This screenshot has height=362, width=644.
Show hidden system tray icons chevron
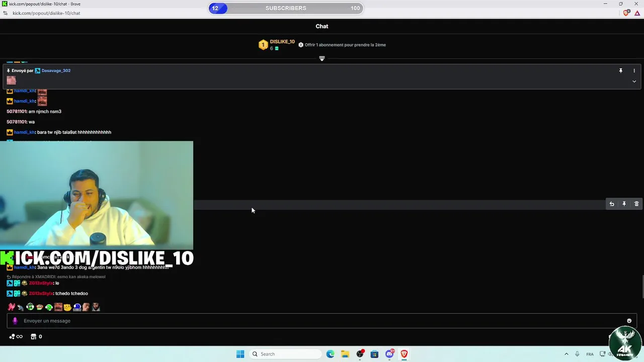point(566,354)
